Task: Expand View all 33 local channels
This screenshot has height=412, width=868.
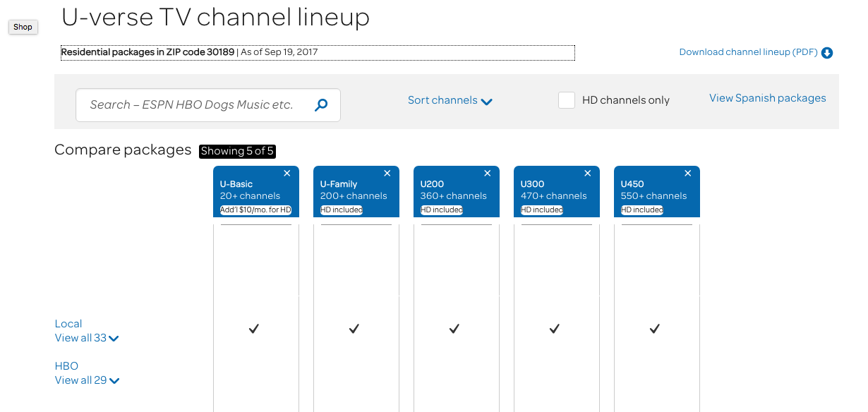Action: click(87, 338)
